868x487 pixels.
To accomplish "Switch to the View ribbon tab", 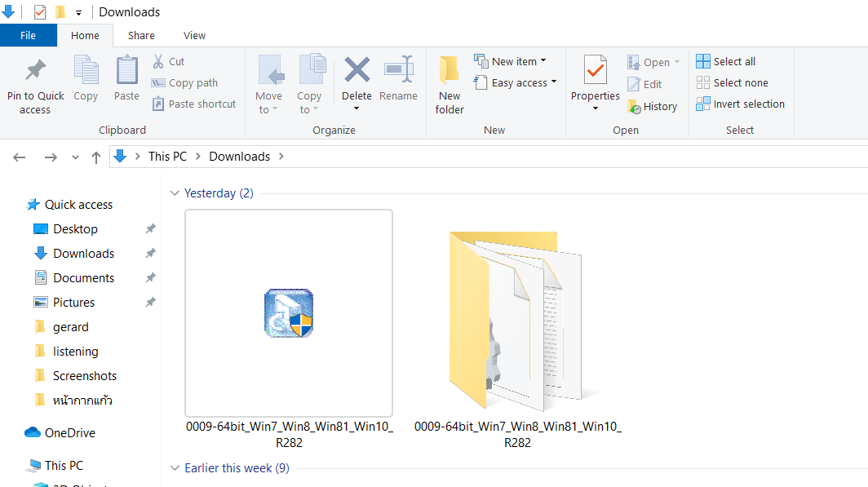I will [x=194, y=35].
